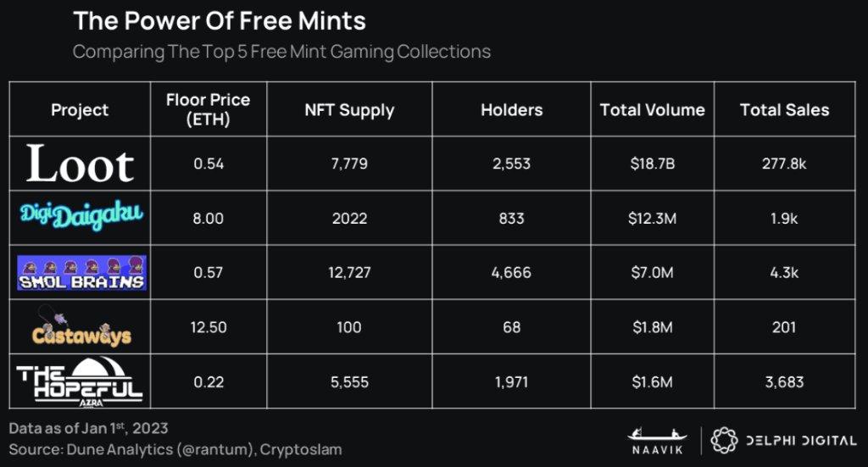The image size is (868, 467).
Task: Click the Smol Brains logo
Action: click(81, 272)
